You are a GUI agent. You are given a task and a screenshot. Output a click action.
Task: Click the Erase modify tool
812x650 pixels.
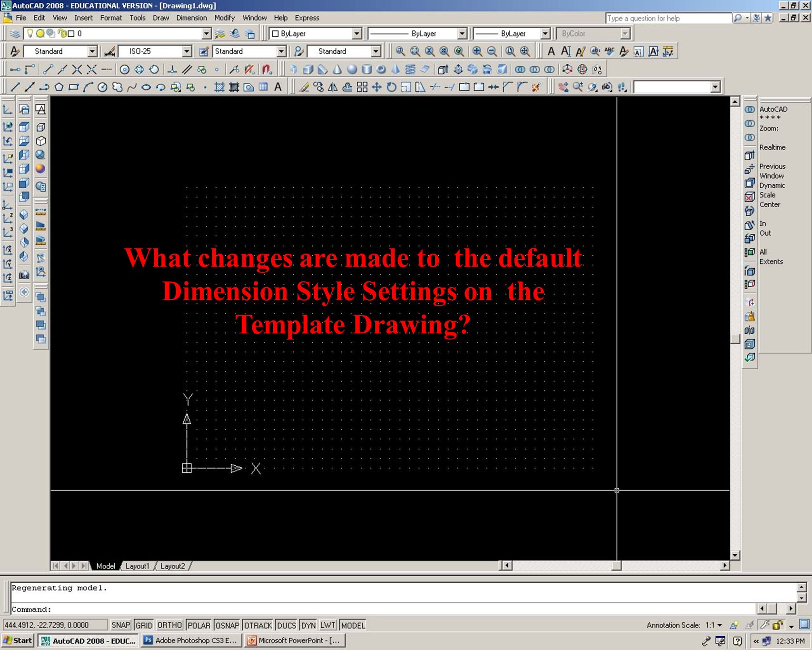pyautogui.click(x=304, y=87)
